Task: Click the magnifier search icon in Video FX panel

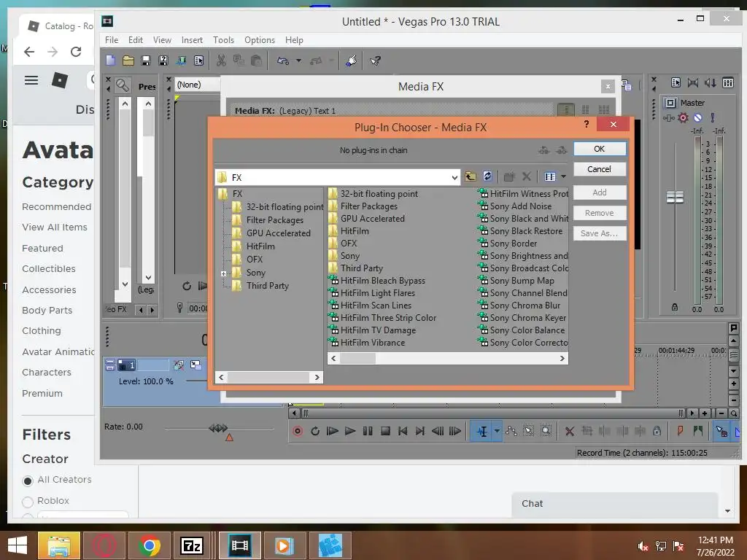Action: pos(123,85)
